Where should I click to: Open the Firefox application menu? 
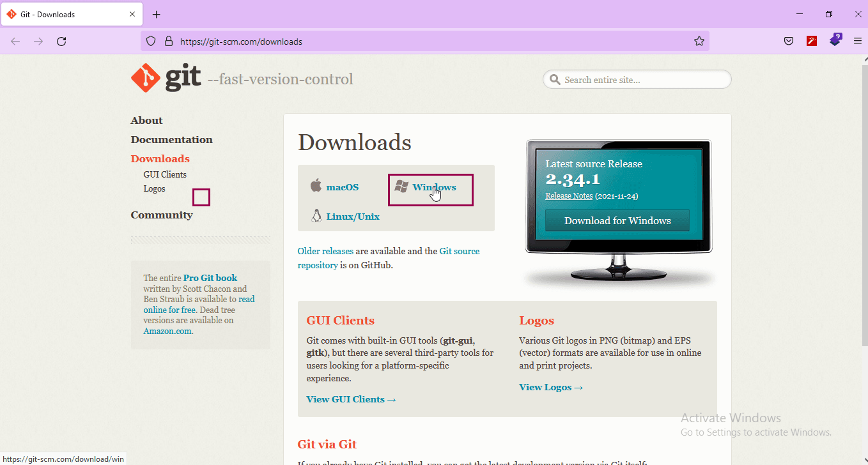pos(858,42)
